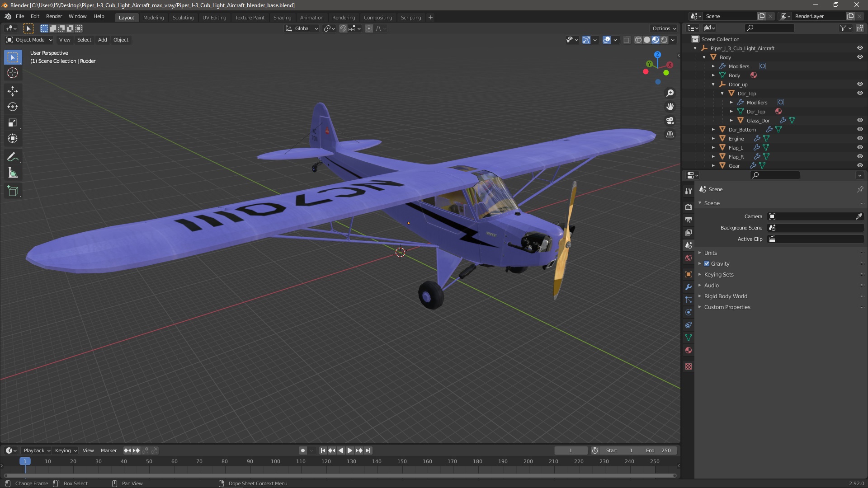868x488 pixels.
Task: Click the Zoom view icon in viewport
Action: pos(670,93)
